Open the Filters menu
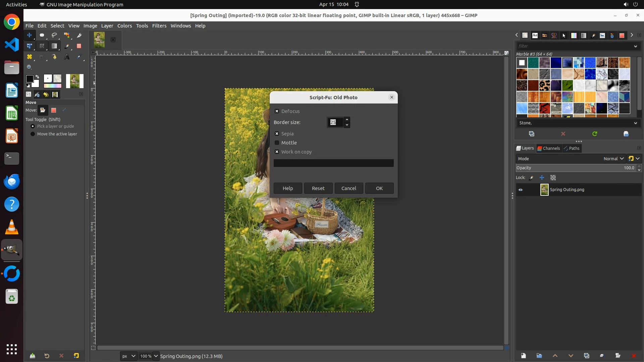The width and height of the screenshot is (644, 362). tap(159, 26)
